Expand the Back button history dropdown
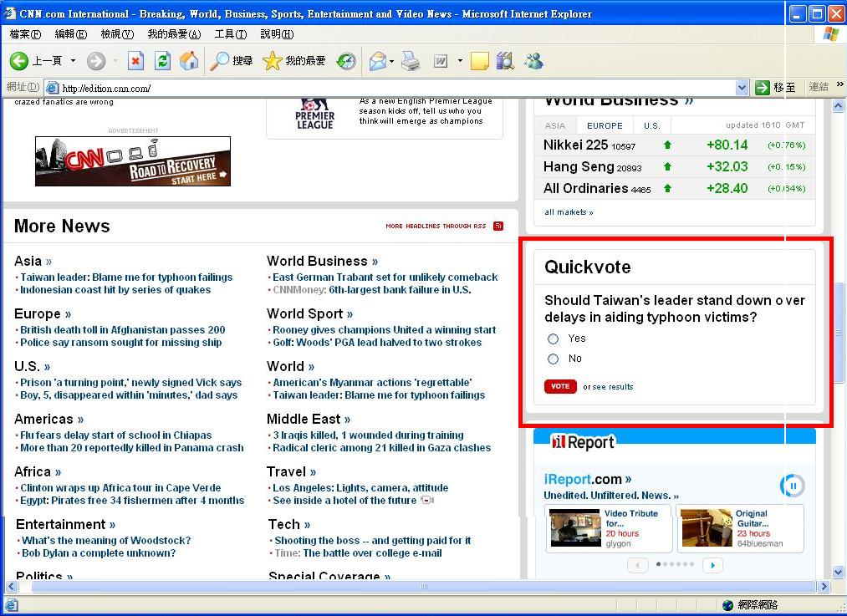 pyautogui.click(x=73, y=61)
